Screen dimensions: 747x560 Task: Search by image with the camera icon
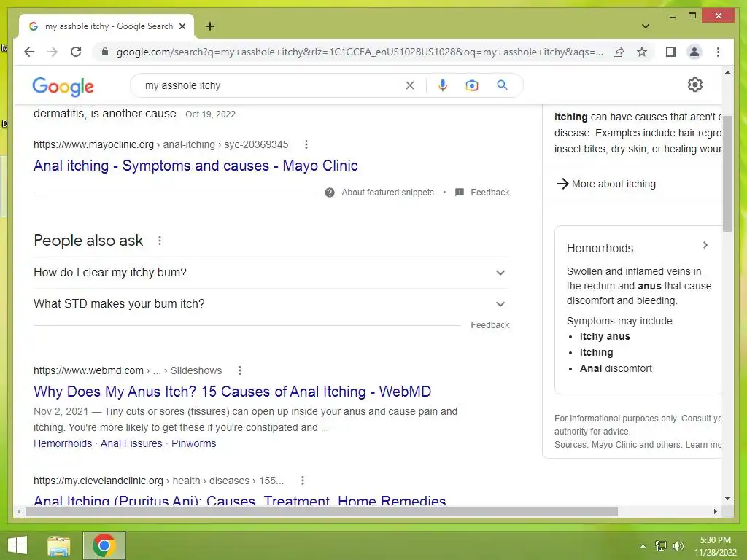pos(472,85)
